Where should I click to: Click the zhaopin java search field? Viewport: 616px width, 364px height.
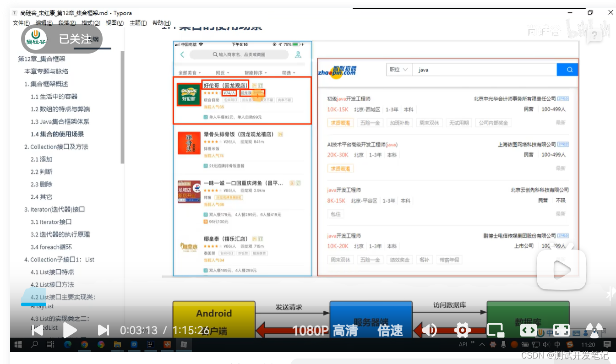click(x=485, y=70)
